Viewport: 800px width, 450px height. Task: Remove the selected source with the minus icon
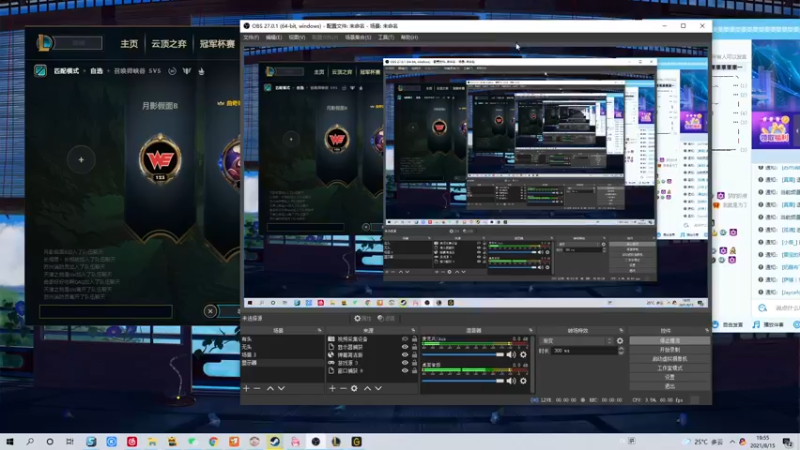point(343,388)
